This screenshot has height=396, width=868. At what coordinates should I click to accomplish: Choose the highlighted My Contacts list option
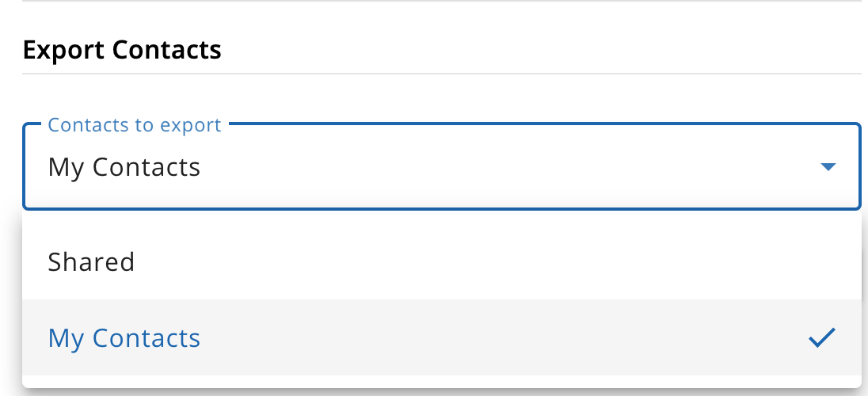pyautogui.click(x=441, y=337)
